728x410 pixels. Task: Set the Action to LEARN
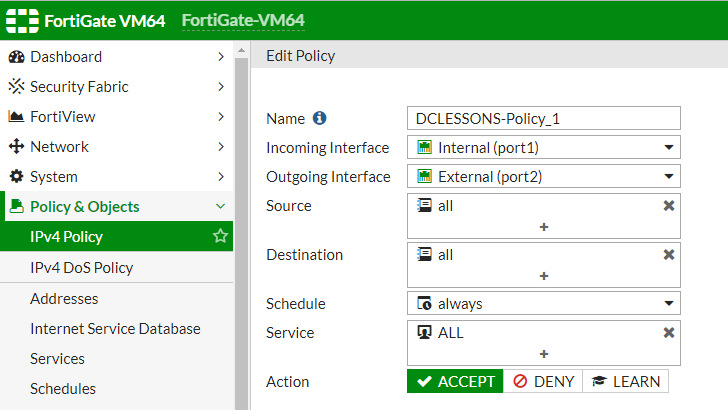point(625,381)
